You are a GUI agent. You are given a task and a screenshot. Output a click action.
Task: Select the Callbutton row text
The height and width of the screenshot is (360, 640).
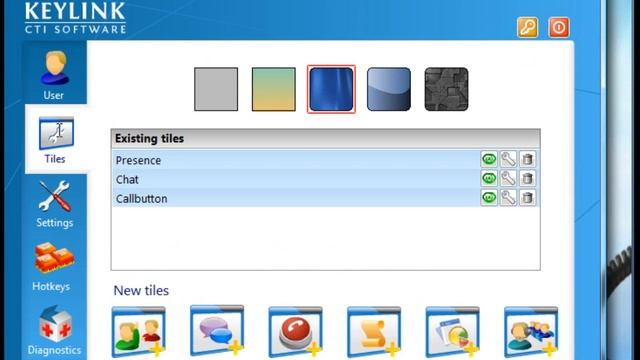(142, 199)
